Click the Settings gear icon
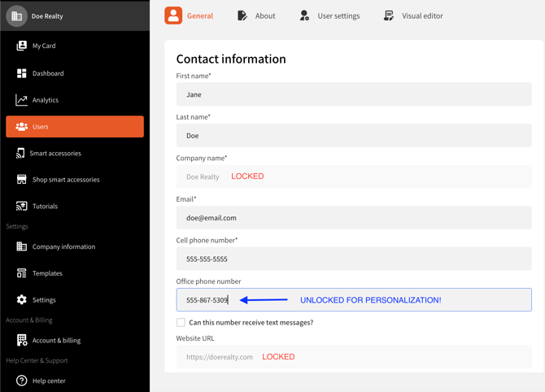This screenshot has height=392, width=545. [21, 299]
